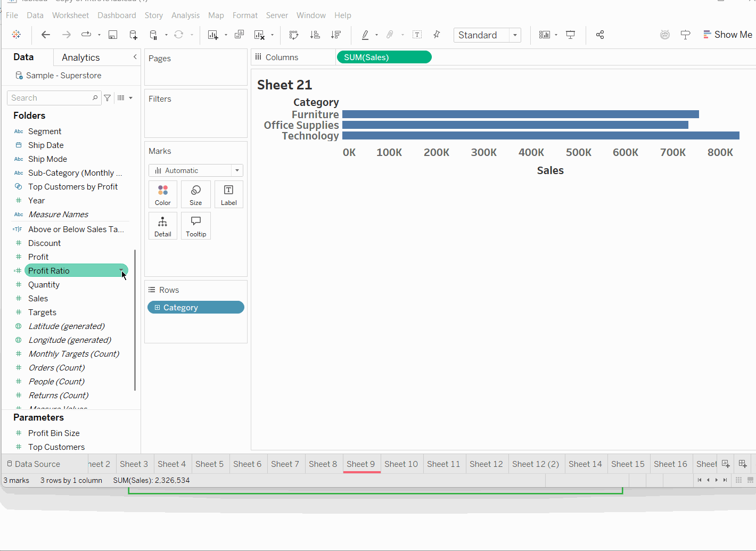Open the Dashboard menu

click(117, 15)
